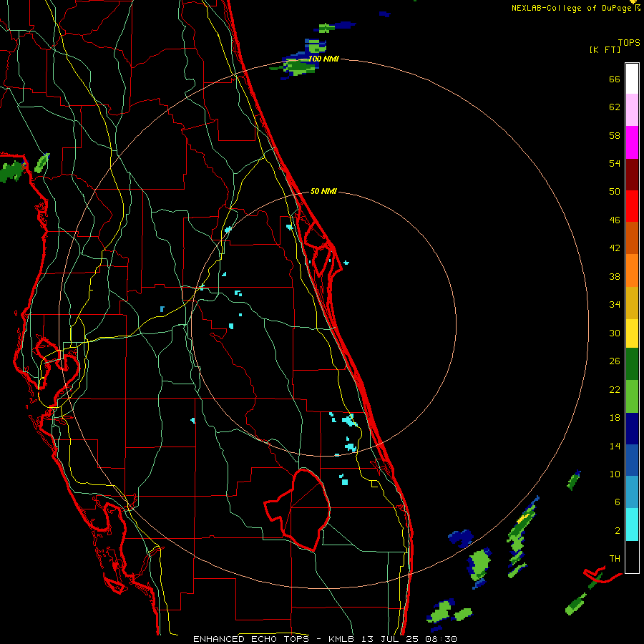Choose the gold legend swatch near 34
644x644 pixels.
tap(632, 303)
